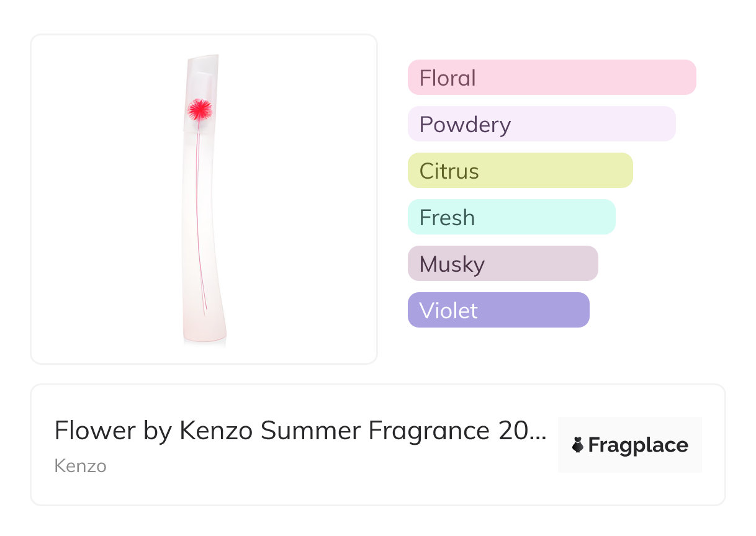Click the word "Floral" in the top bar

click(x=448, y=78)
